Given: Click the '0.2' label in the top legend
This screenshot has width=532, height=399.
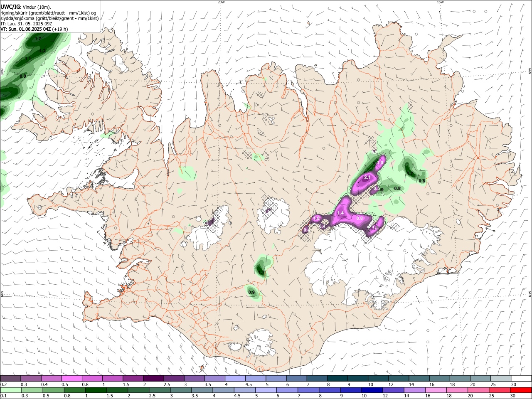Looking at the screenshot, I should click(3, 384).
